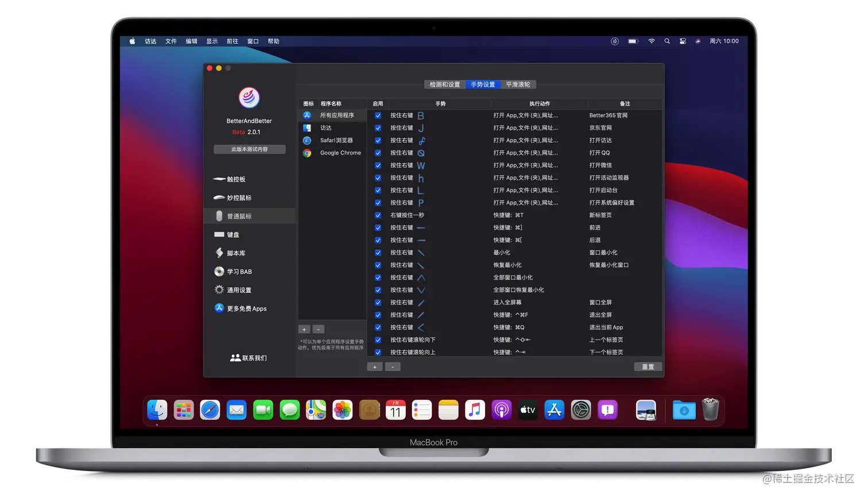
Task: Click the 执行动作 column header
Action: click(x=540, y=104)
